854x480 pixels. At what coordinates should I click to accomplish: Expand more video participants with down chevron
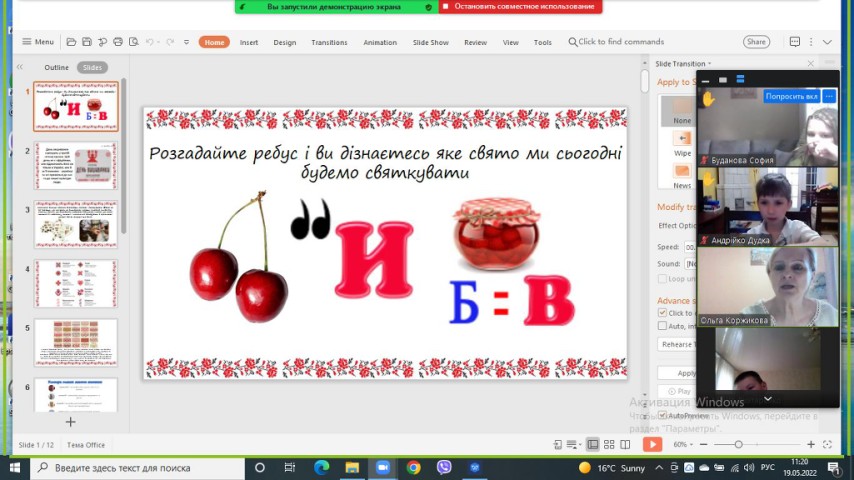767,398
